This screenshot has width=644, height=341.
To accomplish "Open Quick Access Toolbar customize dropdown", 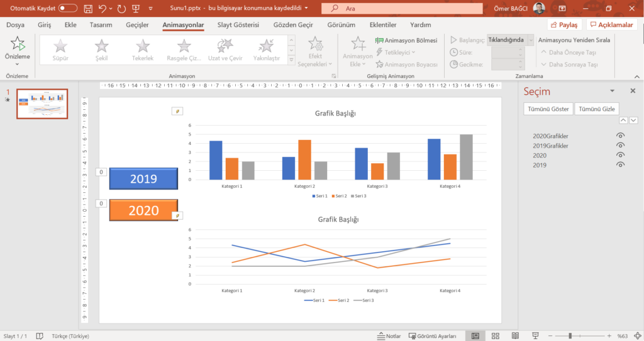I will coord(151,8).
